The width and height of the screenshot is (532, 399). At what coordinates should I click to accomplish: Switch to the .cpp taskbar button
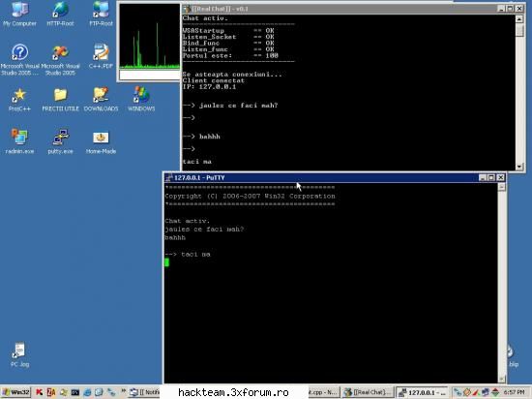pyautogui.click(x=323, y=392)
